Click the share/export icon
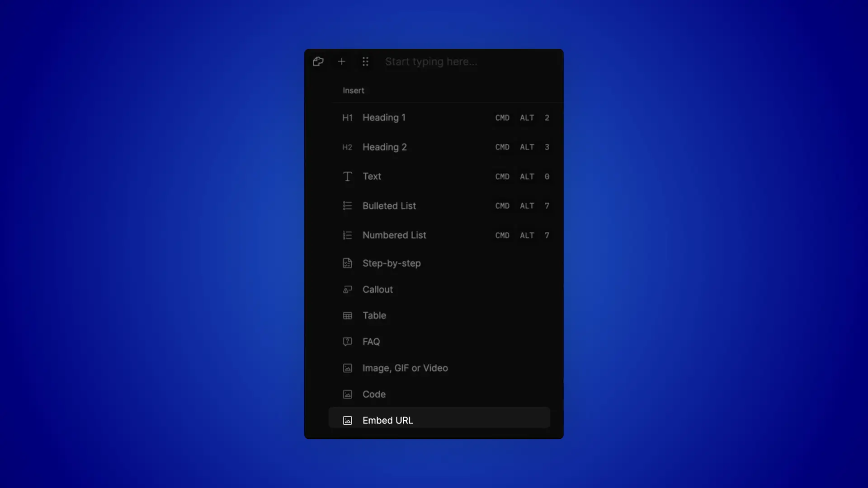 pyautogui.click(x=318, y=61)
